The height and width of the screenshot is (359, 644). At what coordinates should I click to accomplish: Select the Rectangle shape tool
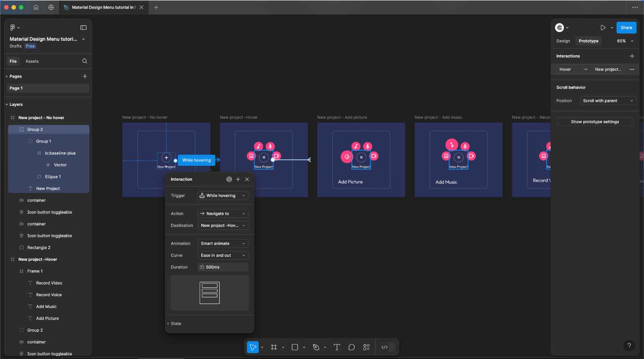tap(295, 347)
